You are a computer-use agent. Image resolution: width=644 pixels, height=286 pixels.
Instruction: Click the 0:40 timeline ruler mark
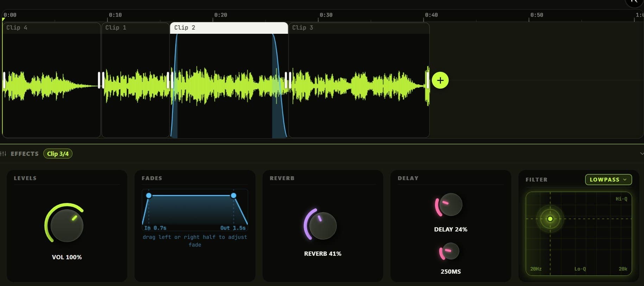coord(431,15)
